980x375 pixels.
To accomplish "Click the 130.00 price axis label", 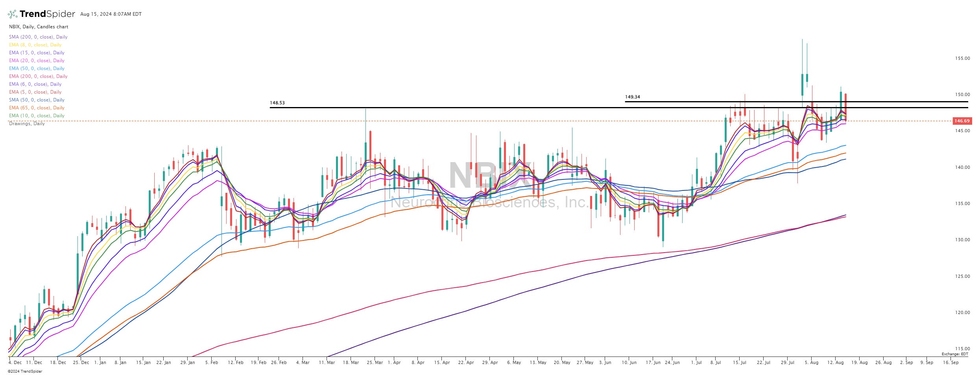I will click(962, 240).
